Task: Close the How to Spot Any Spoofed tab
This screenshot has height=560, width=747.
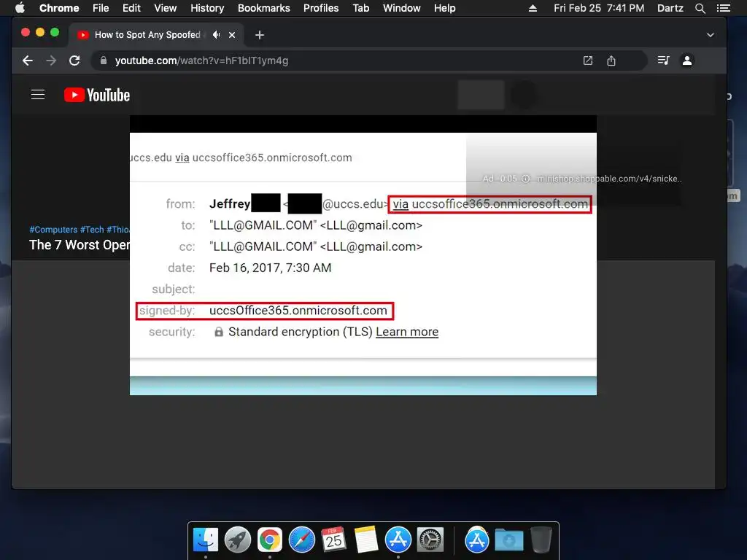Action: pyautogui.click(x=232, y=35)
